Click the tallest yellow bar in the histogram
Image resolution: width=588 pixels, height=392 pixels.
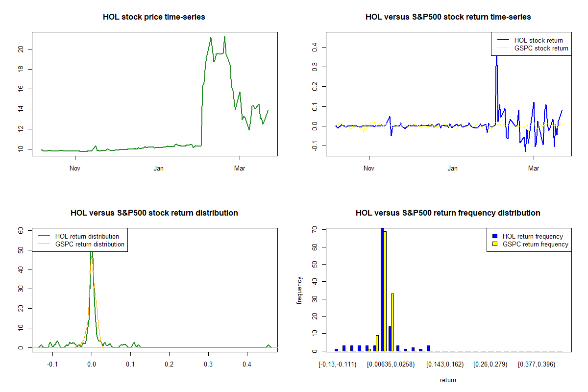pos(385,292)
